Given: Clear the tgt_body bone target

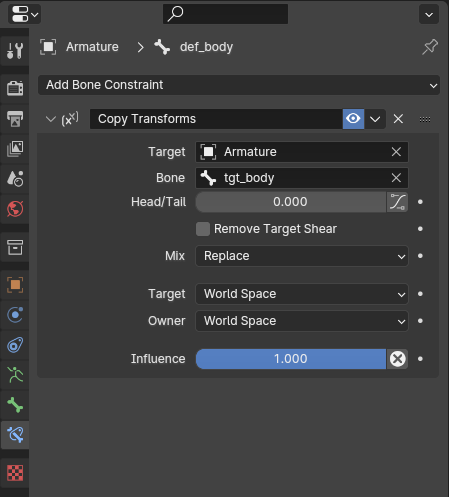Looking at the screenshot, I should 396,178.
